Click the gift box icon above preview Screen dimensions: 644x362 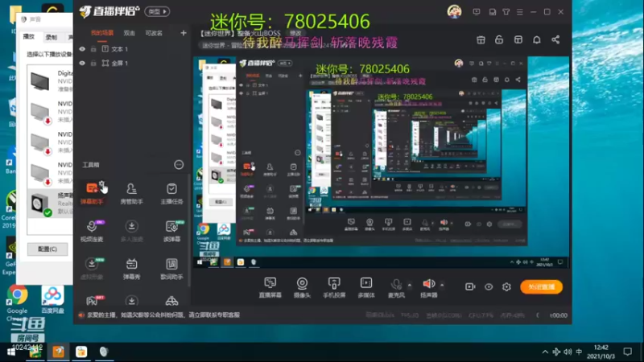click(x=481, y=39)
